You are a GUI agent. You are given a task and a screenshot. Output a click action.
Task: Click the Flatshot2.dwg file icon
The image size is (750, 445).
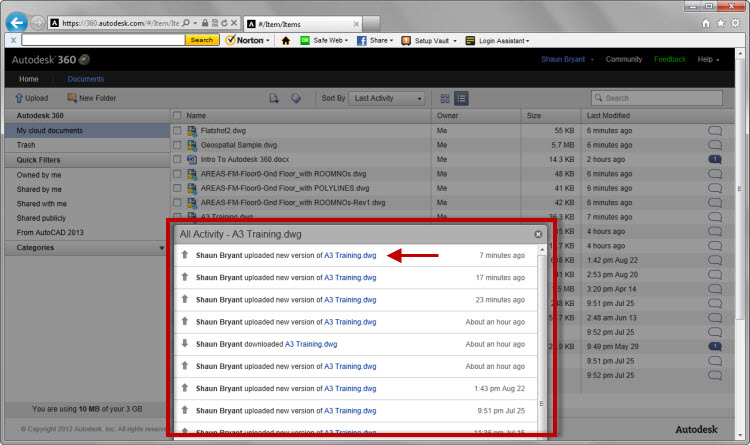point(192,131)
